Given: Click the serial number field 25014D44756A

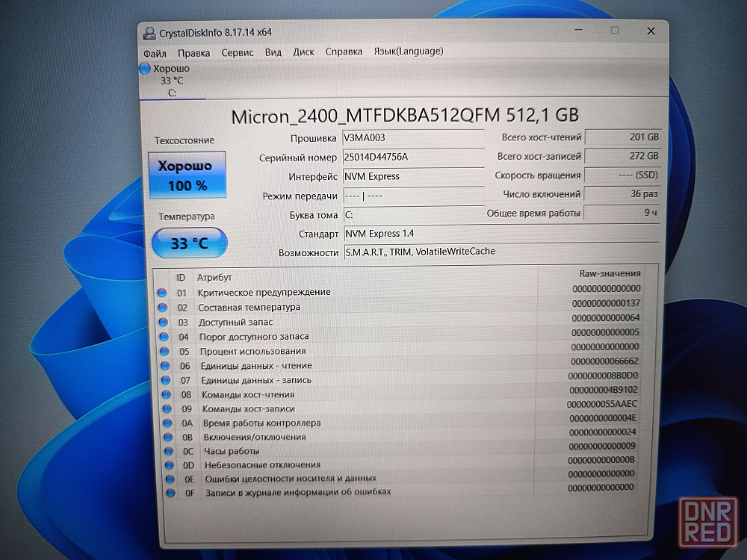Looking at the screenshot, I should [412, 158].
